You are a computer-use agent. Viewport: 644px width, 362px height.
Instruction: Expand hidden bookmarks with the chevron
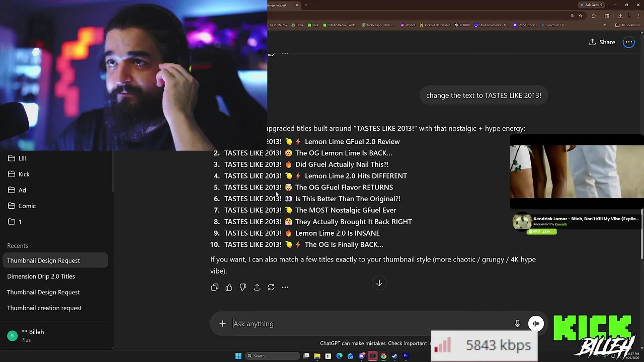pos(605,25)
